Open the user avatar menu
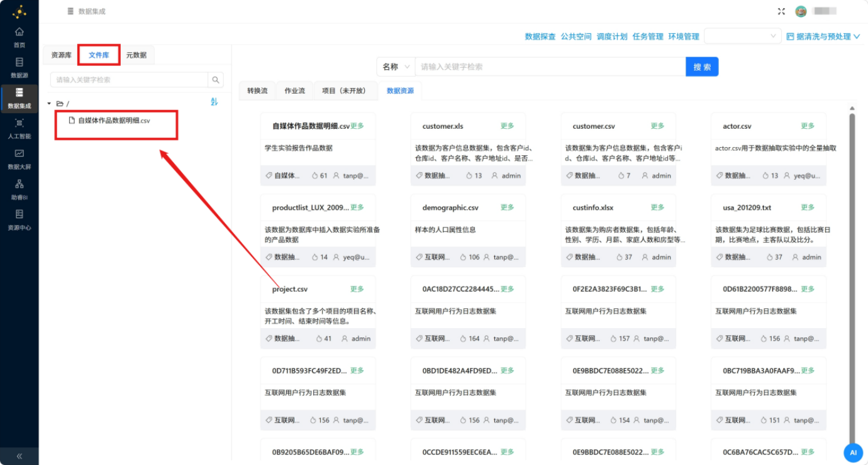Image resolution: width=868 pixels, height=465 pixels. coord(801,11)
